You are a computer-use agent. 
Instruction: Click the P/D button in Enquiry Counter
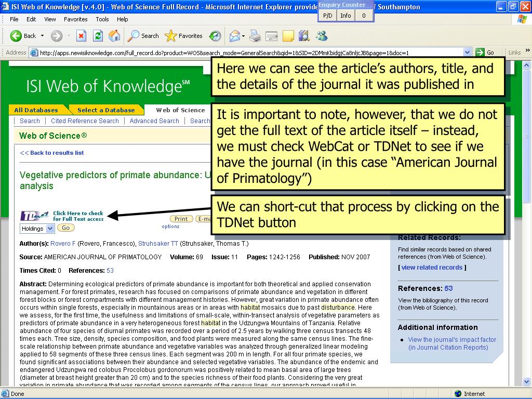(327, 15)
